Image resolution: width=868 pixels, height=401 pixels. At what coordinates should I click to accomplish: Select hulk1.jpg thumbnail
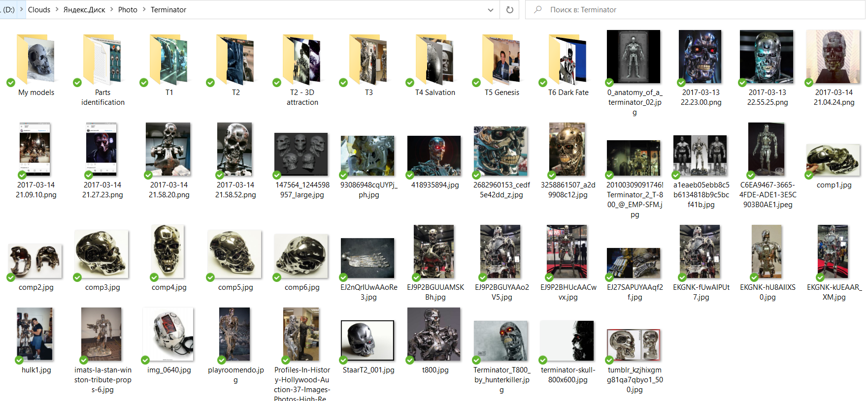pos(35,334)
